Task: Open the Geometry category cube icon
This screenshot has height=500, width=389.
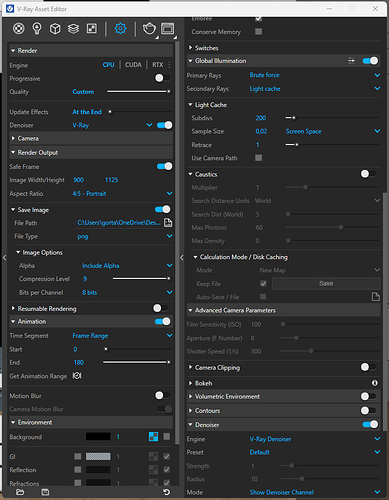Action: (55, 29)
